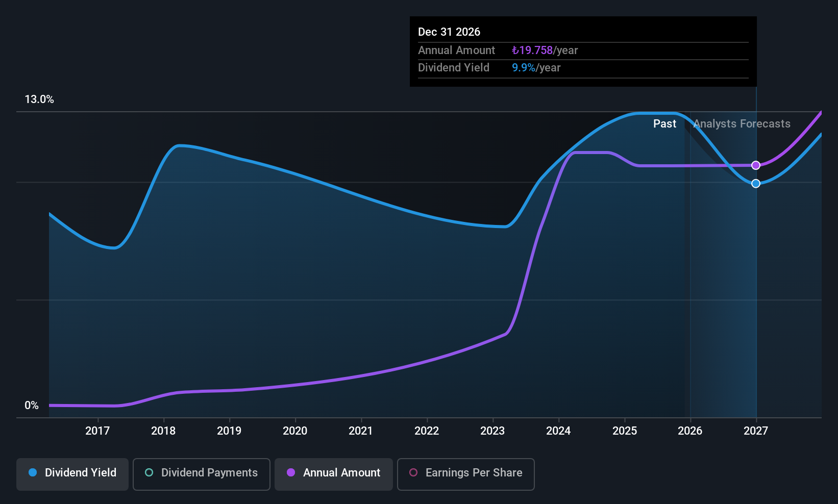Toggle the Annual Amount legend button

(x=334, y=474)
